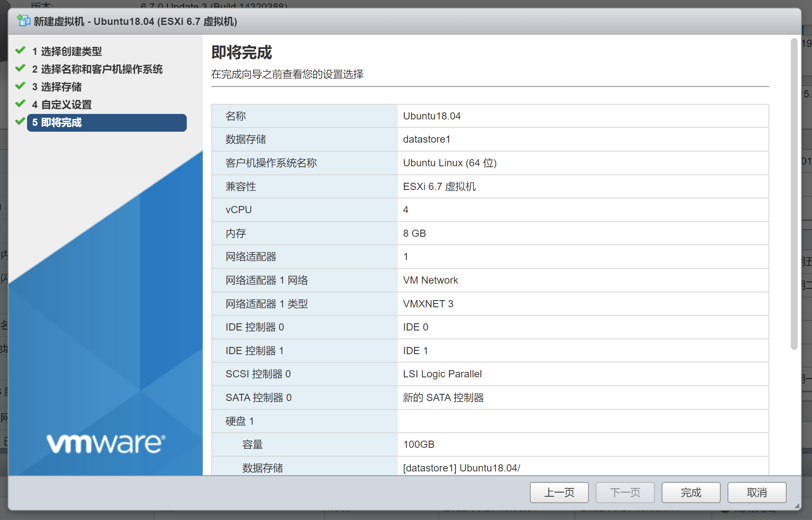The width and height of the screenshot is (812, 520).
Task: Click the VM Network value cell
Action: point(431,280)
